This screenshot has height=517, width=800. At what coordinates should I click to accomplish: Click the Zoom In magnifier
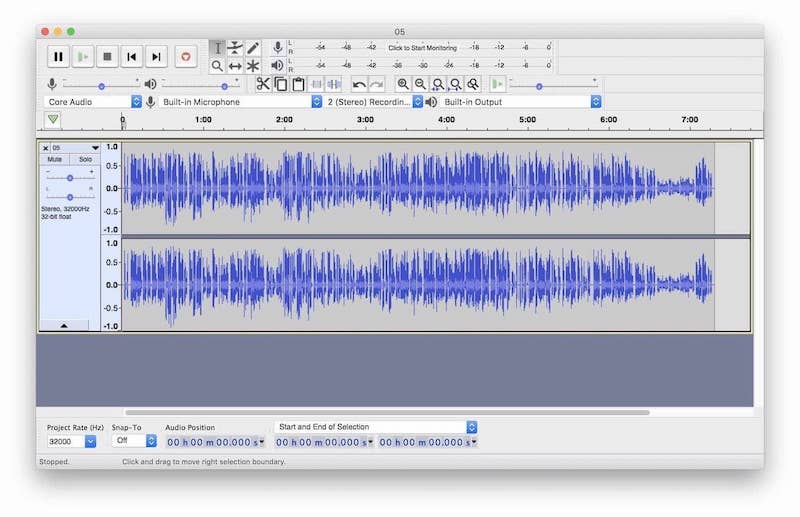coord(403,85)
